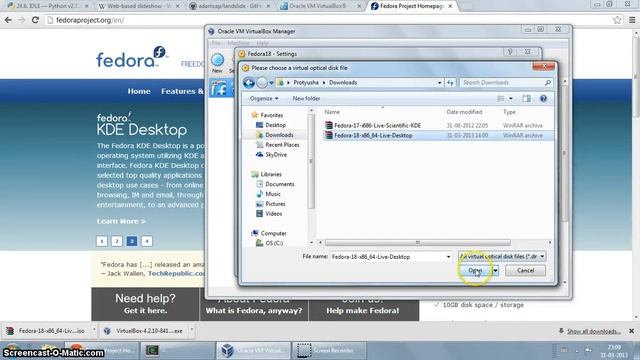Click the New icon in VirtualBox Manager

click(217, 63)
